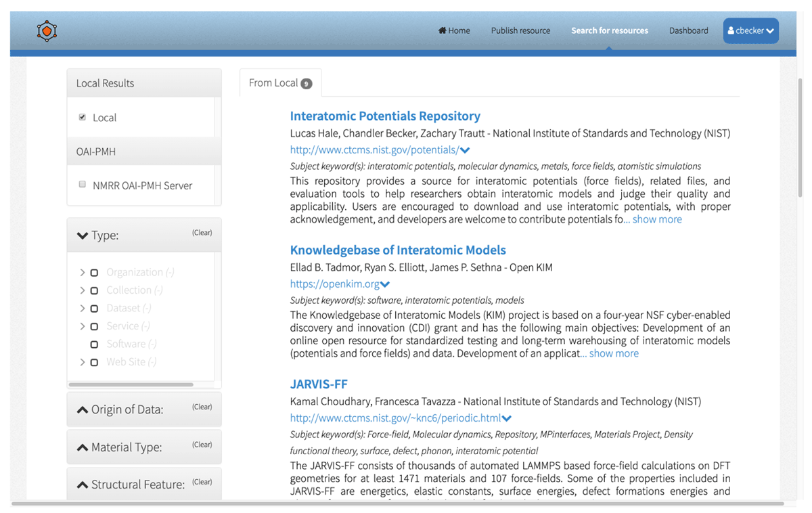Open the cbecker account dropdown

pyautogui.click(x=750, y=30)
